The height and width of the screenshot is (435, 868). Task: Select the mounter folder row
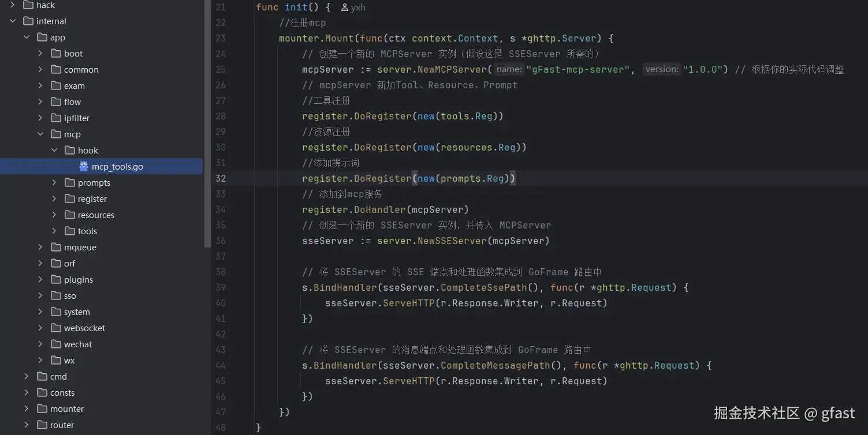(x=102, y=409)
